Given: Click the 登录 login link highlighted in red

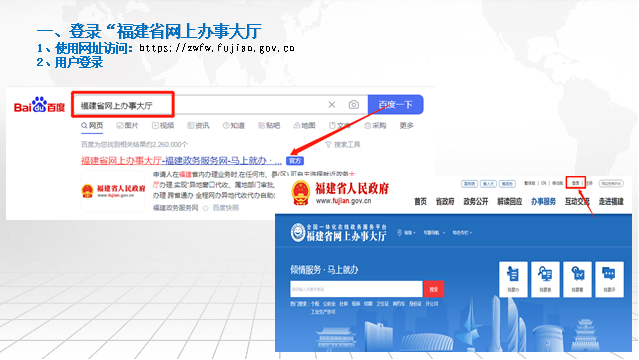Looking at the screenshot, I should coord(576,183).
